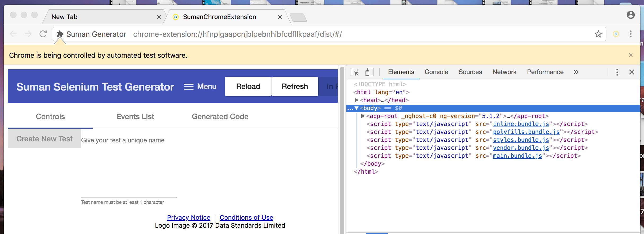Open the Chrome three-dot menu
The image size is (644, 234).
(631, 34)
